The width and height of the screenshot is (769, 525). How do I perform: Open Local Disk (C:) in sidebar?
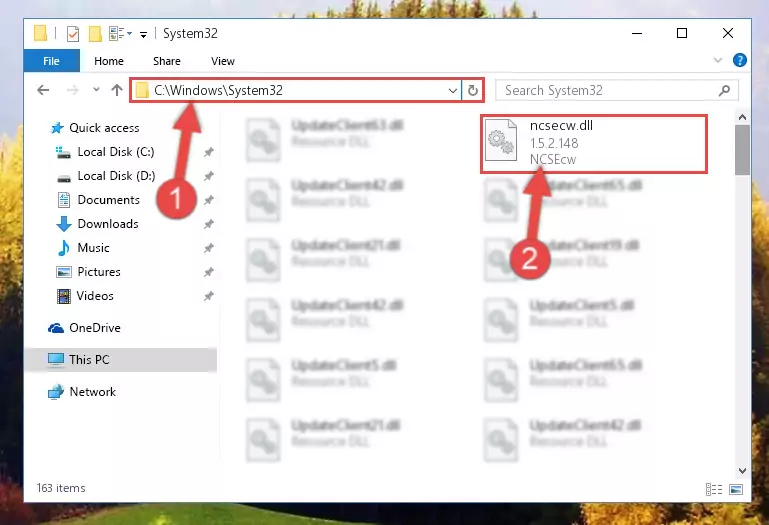116,152
